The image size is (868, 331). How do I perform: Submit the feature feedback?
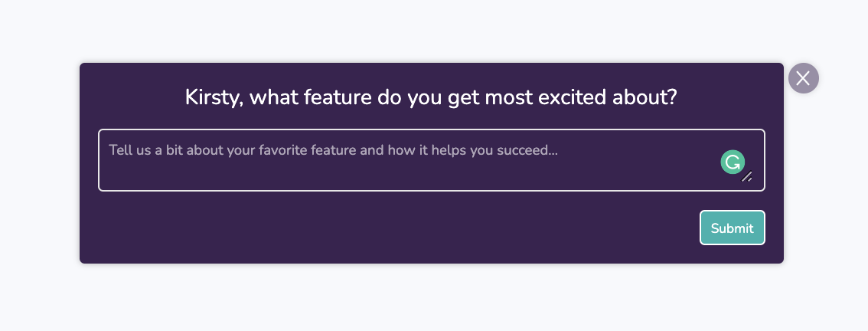732,228
